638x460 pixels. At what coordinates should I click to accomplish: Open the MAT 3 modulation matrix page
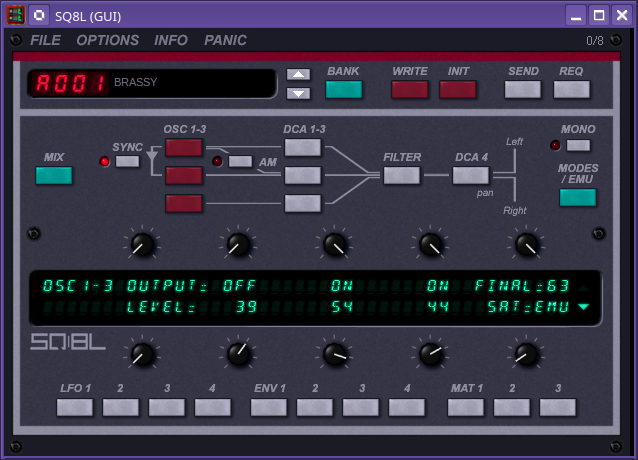click(558, 408)
